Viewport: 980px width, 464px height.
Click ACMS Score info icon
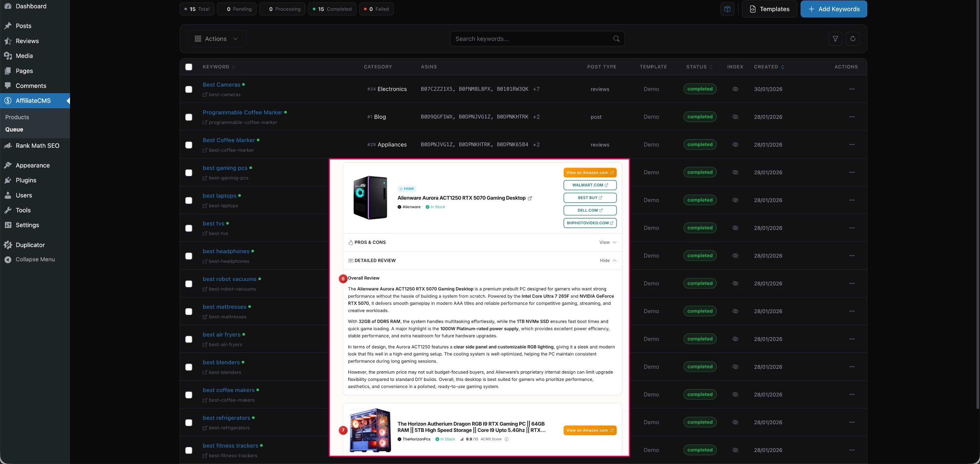point(507,439)
